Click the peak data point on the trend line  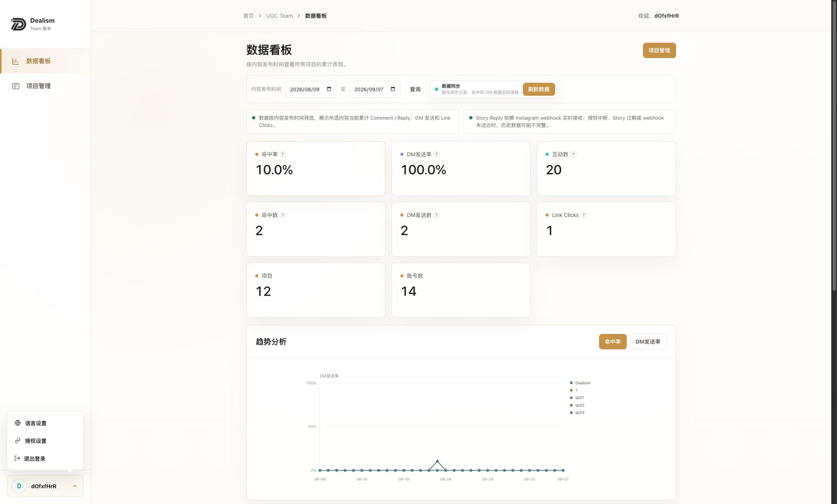(437, 461)
